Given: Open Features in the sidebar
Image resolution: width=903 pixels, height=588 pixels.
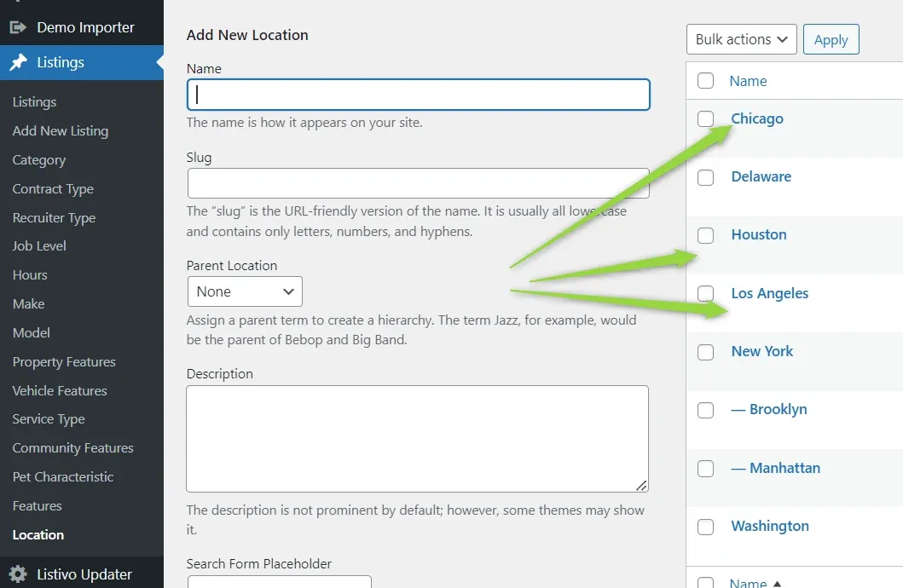Looking at the screenshot, I should pyautogui.click(x=38, y=505).
